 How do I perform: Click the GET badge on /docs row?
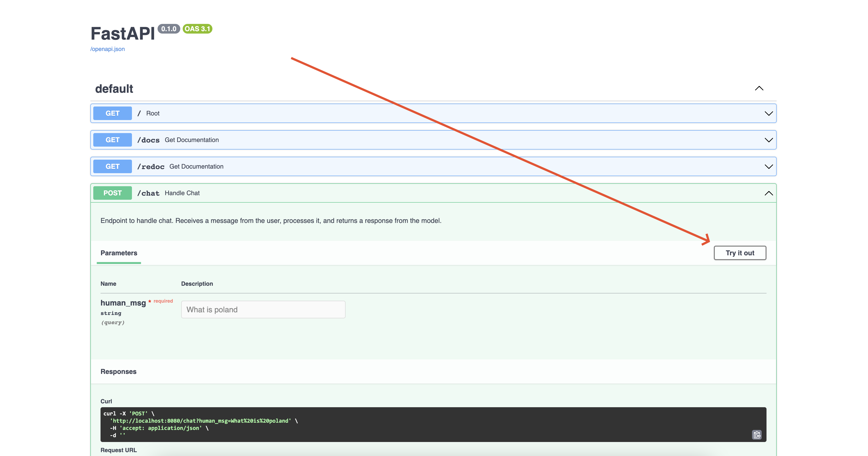click(x=113, y=140)
